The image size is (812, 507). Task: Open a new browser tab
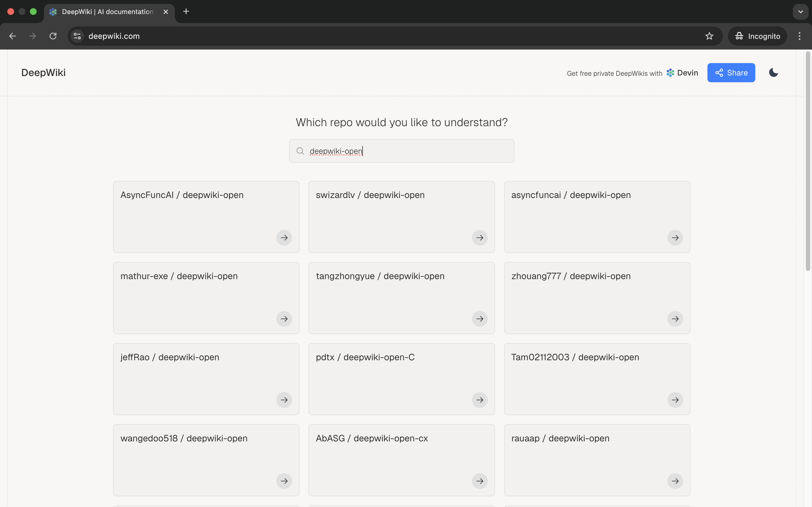pos(186,12)
